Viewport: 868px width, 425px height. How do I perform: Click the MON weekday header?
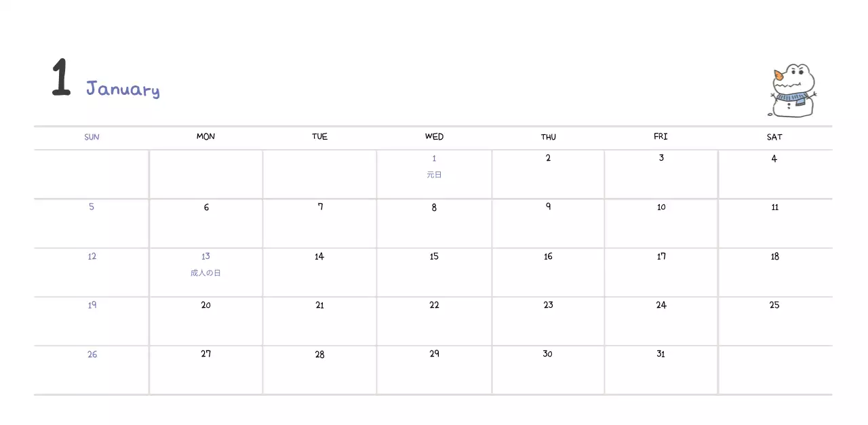pyautogui.click(x=205, y=137)
